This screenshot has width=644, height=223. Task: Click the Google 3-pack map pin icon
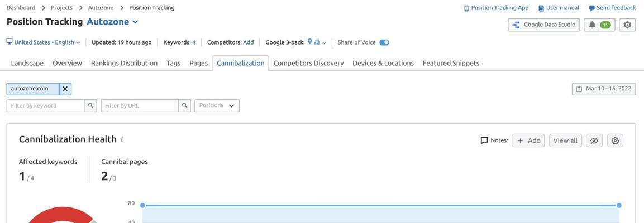point(310,42)
